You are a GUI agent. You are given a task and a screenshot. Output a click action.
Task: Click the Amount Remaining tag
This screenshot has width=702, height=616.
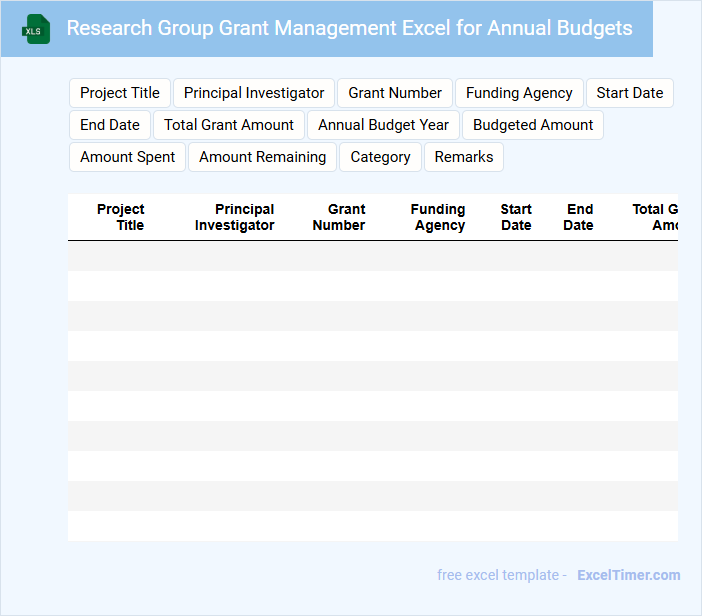pyautogui.click(x=262, y=157)
